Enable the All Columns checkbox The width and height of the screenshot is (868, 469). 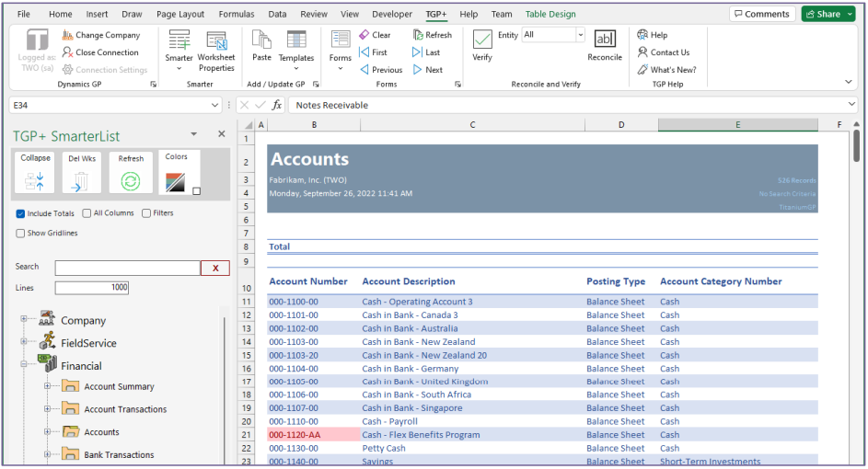point(87,213)
